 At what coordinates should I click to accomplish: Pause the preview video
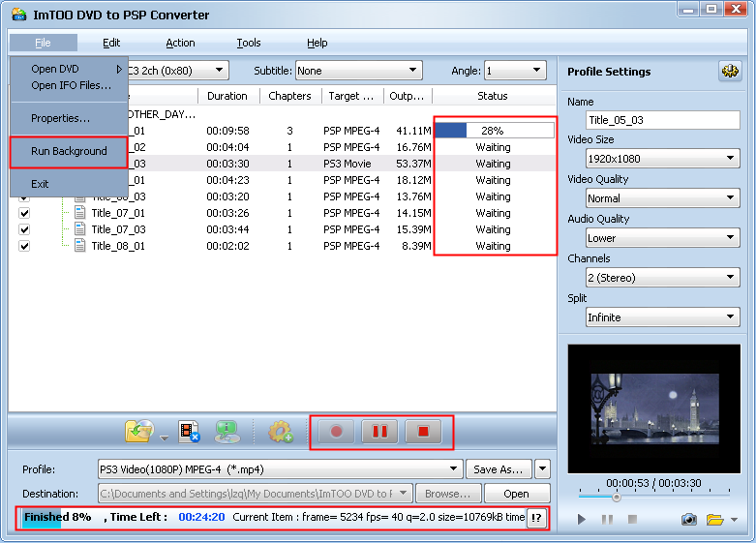coord(608,519)
